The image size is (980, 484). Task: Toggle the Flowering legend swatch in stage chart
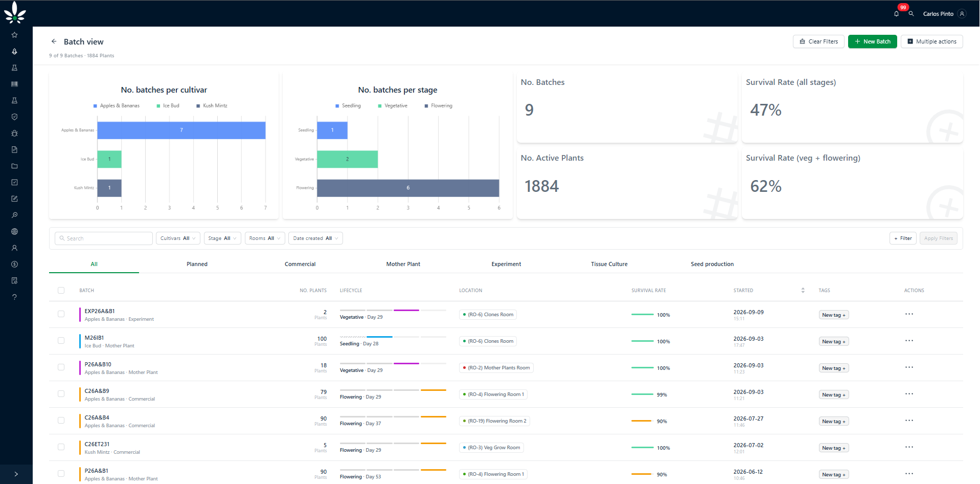pyautogui.click(x=426, y=106)
